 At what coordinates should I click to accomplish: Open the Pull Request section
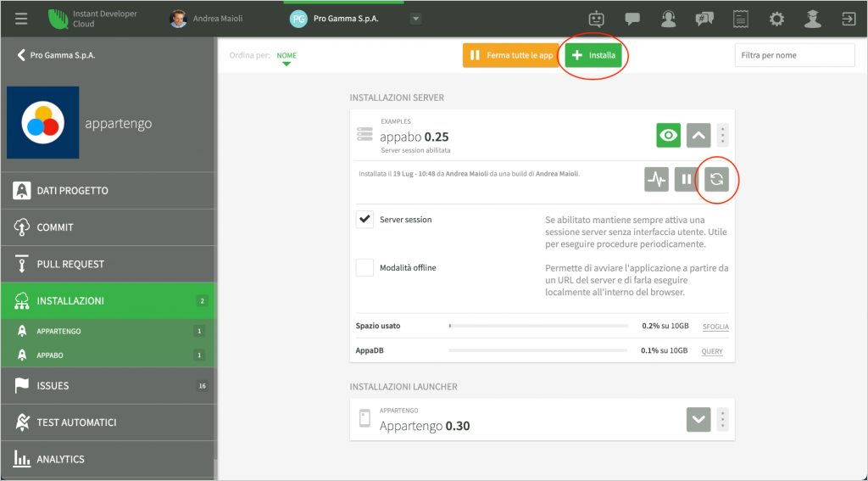(108, 265)
